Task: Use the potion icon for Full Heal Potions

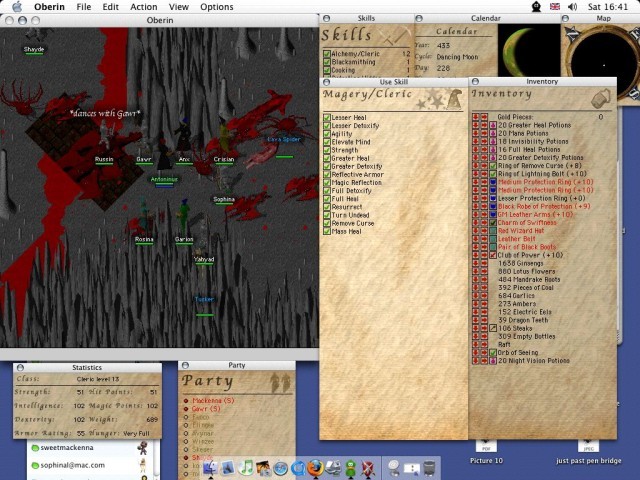Action: (493, 149)
